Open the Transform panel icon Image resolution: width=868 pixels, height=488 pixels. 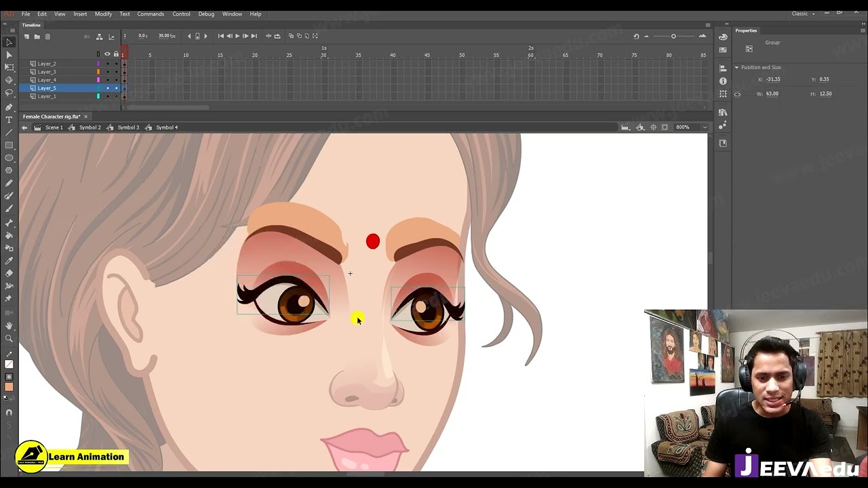[x=723, y=94]
